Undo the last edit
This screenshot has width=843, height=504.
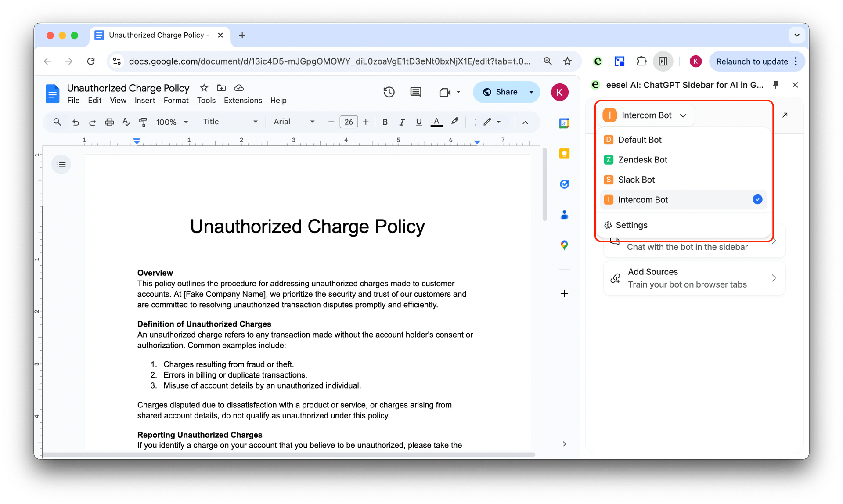click(76, 122)
